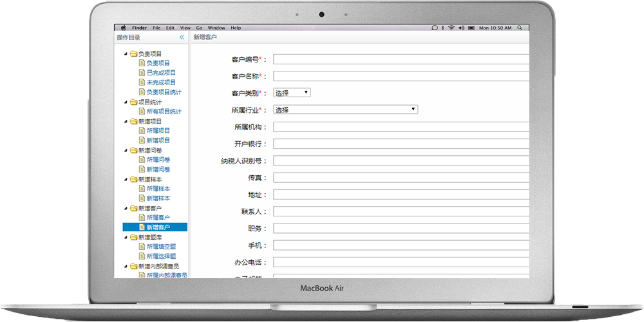Click the 客户编号 input field
This screenshot has width=644, height=322.
pos(400,59)
